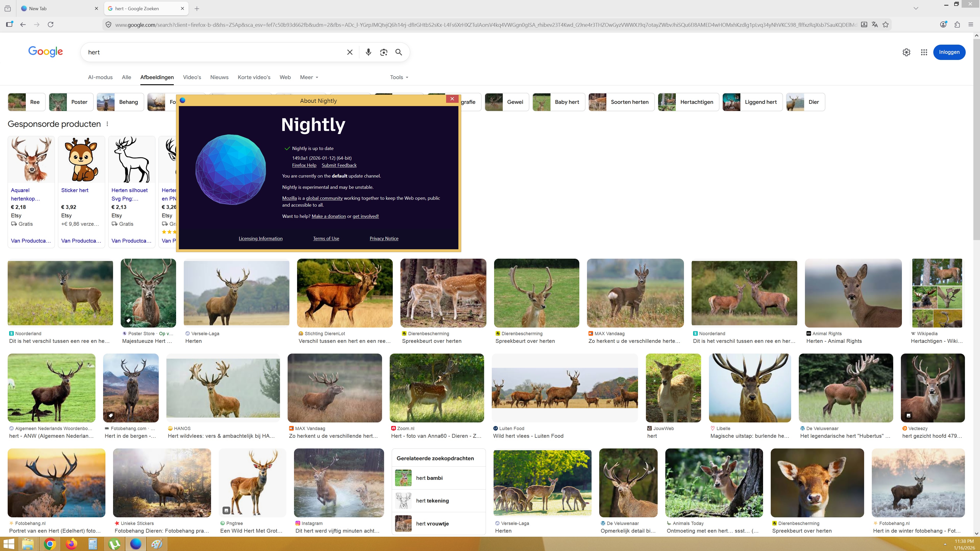Switch to the Video's search tab
This screenshot has height=551, width=980.
pyautogui.click(x=192, y=77)
